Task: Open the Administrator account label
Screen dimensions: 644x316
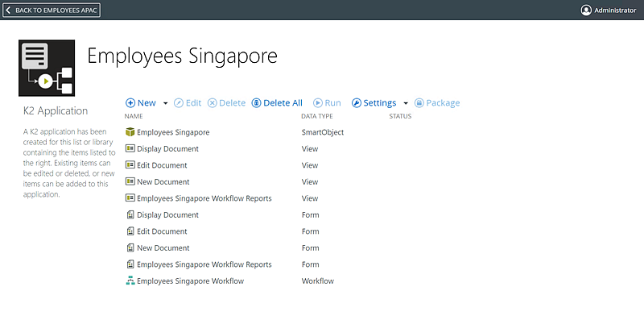Action: pyautogui.click(x=615, y=10)
